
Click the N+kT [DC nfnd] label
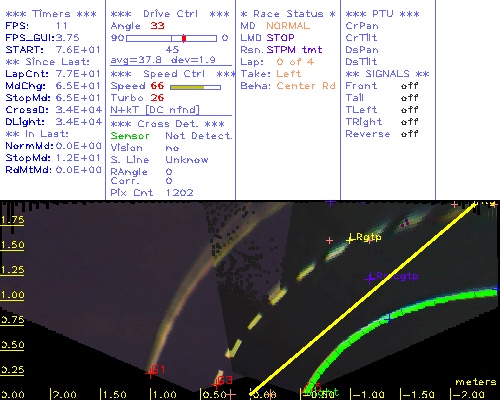[155, 110]
